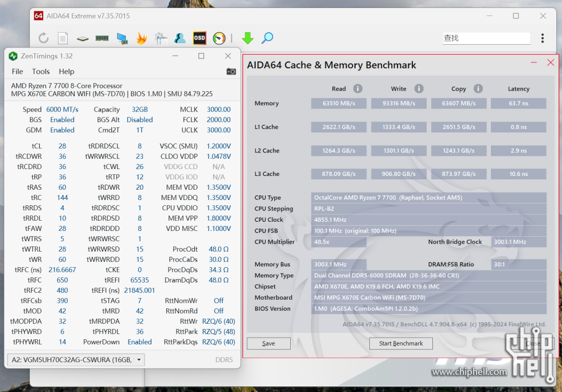
Task: Click the Refresh icon in AIDA64 toolbar
Action: (44, 38)
